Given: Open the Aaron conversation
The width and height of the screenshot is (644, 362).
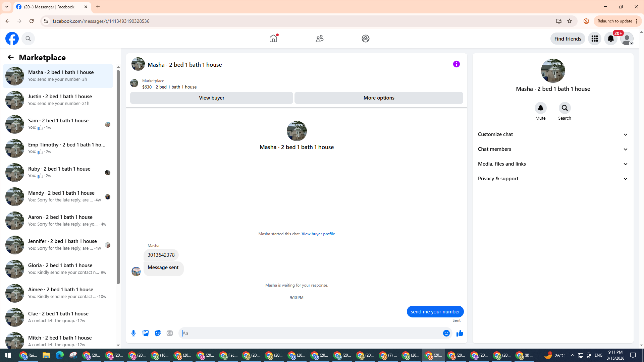Looking at the screenshot, I should pyautogui.click(x=58, y=221).
